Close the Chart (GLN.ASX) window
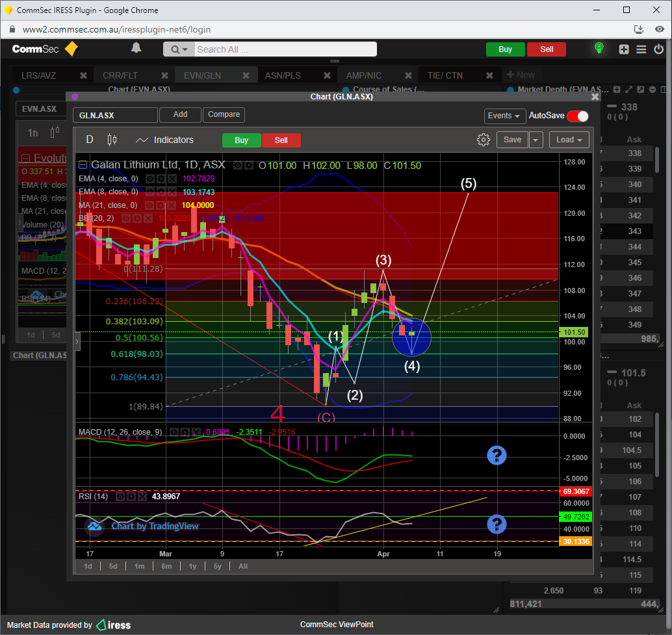The image size is (672, 635). pyautogui.click(x=595, y=97)
